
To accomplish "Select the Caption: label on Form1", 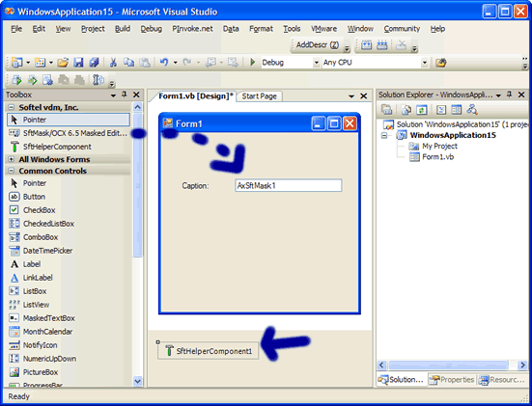I will coord(195,186).
